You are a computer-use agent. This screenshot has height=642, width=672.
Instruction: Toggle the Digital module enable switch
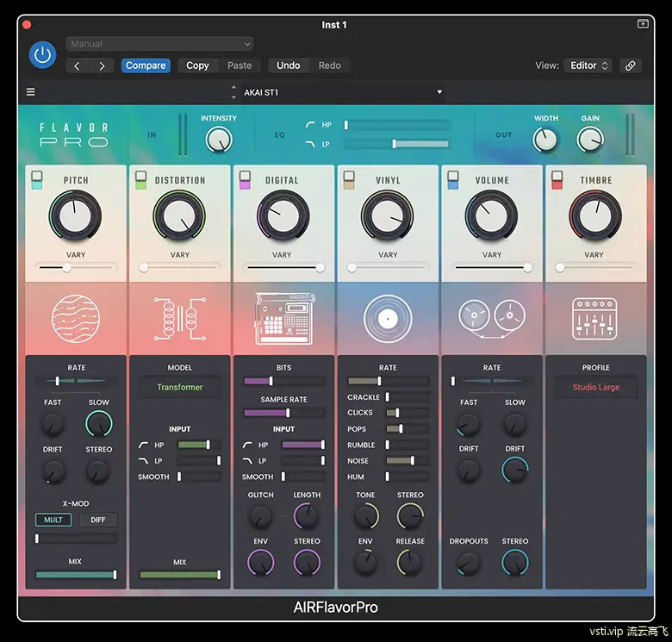245,180
